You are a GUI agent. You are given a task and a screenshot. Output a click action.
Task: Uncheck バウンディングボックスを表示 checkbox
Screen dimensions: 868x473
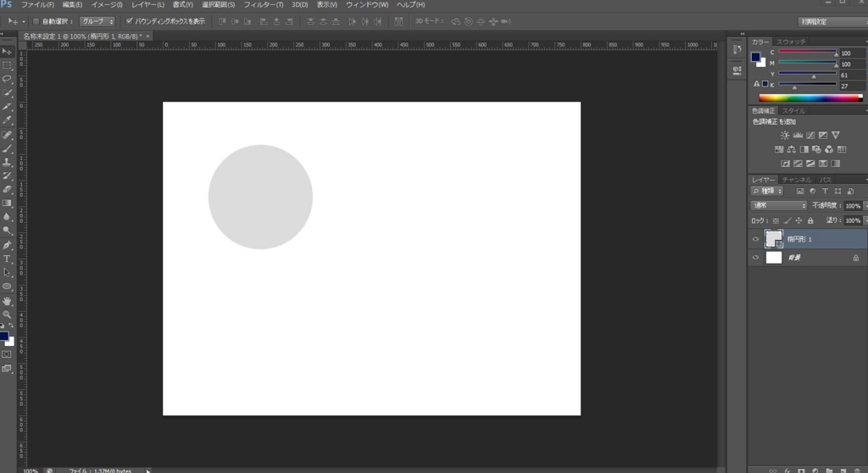click(130, 21)
